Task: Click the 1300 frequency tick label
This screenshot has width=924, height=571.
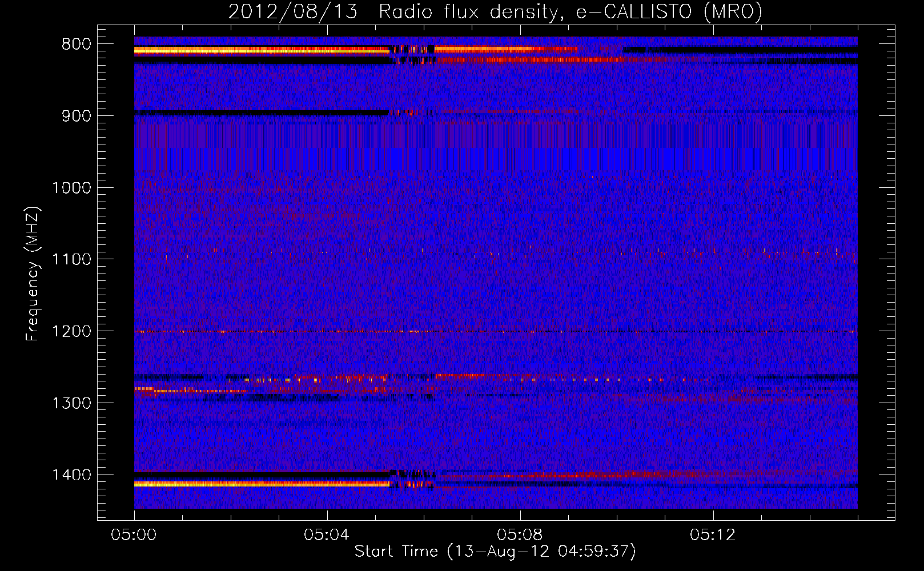Action: click(71, 403)
